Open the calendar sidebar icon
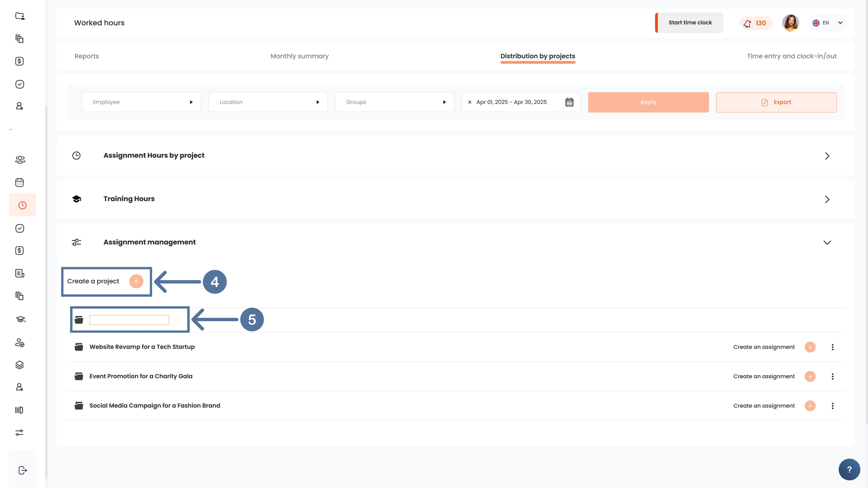The height and width of the screenshot is (488, 868). (20, 182)
